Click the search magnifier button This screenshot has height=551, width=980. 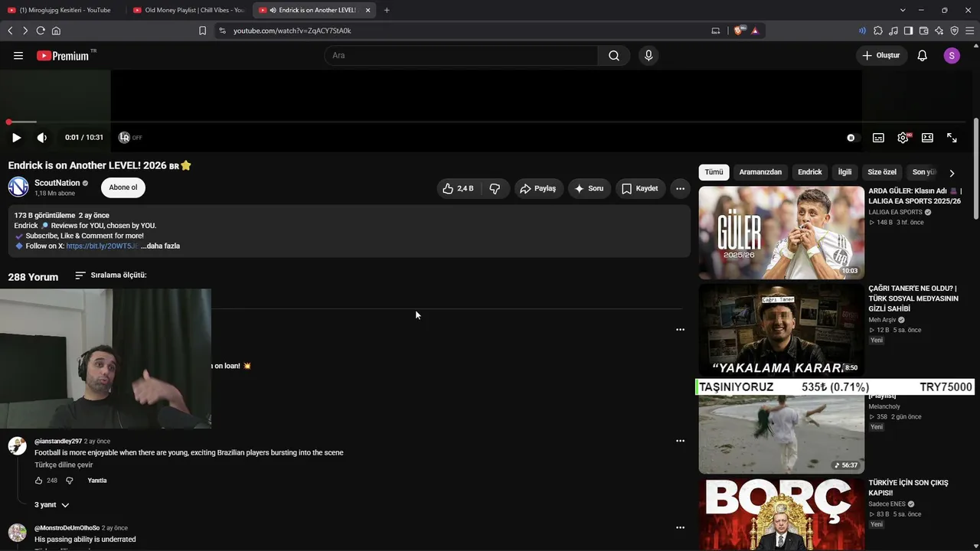(x=614, y=56)
